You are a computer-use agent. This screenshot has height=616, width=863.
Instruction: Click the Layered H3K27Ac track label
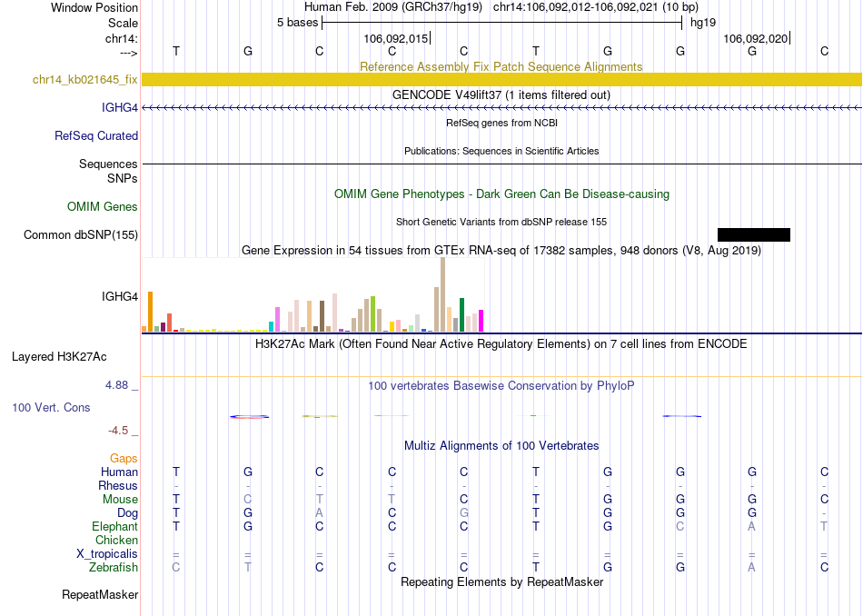pyautogui.click(x=59, y=357)
